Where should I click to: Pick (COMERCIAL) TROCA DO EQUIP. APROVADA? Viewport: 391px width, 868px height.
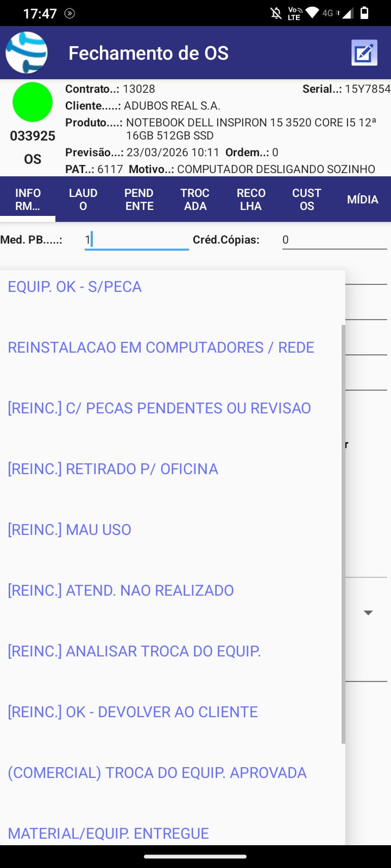click(157, 773)
